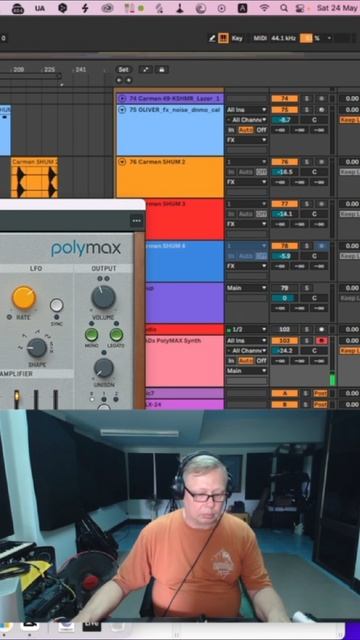Solo track 79

click(307, 288)
